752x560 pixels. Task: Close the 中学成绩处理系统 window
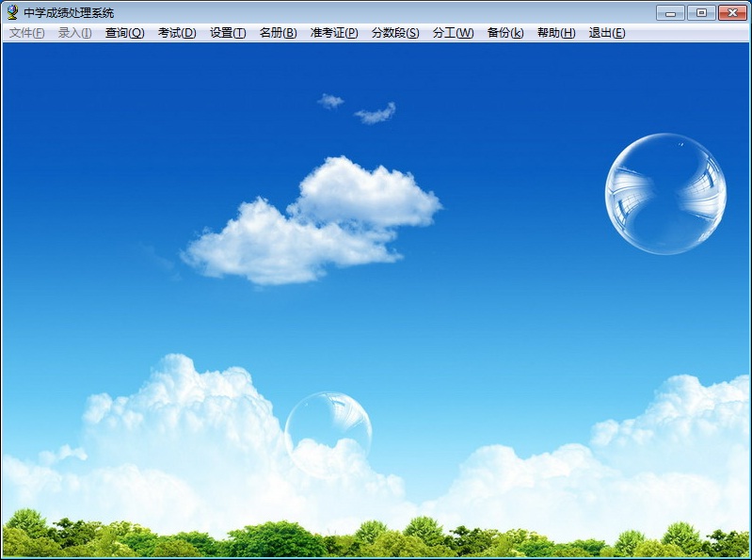point(732,12)
